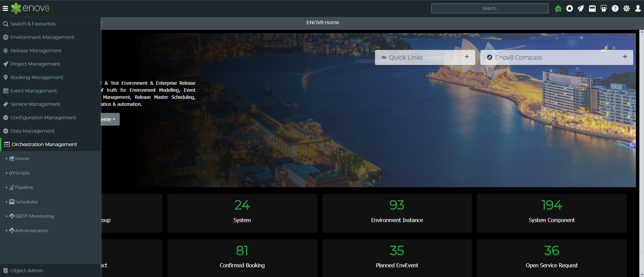644x277 pixels.
Task: Click the Data Management check icon
Action: click(6, 131)
